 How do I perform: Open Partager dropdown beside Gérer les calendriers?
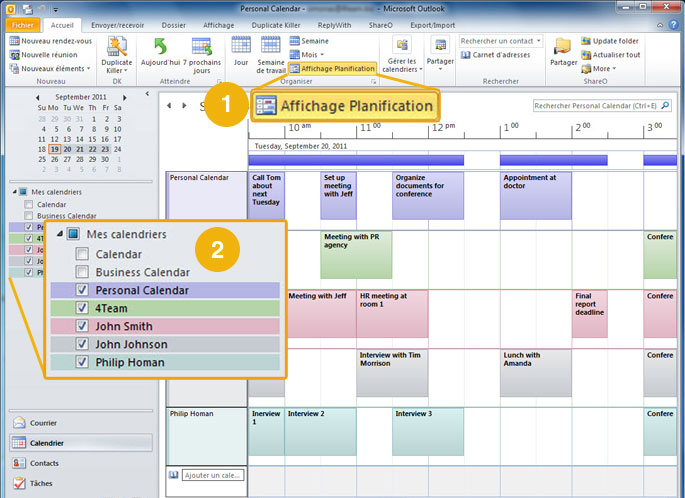pos(440,55)
